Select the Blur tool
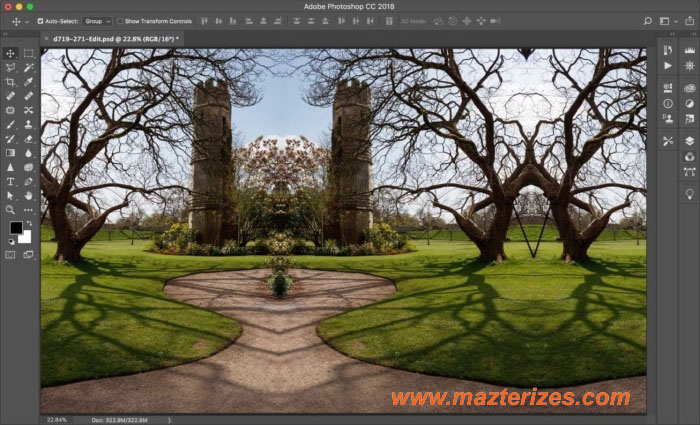 (29, 153)
